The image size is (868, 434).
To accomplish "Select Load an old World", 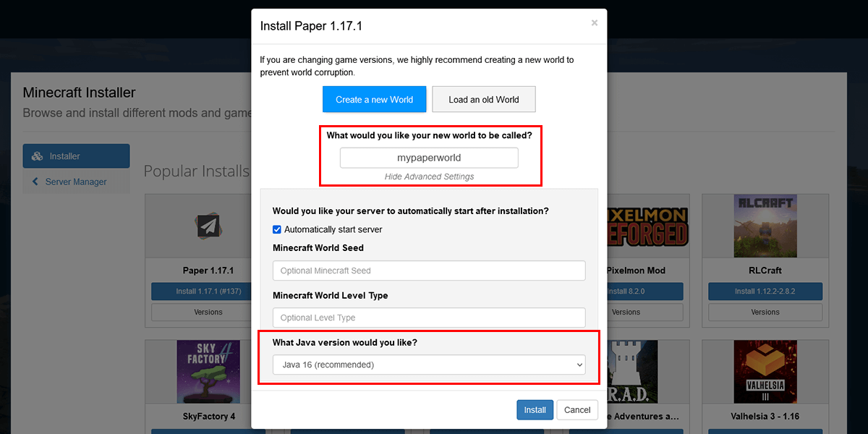I will tap(484, 99).
